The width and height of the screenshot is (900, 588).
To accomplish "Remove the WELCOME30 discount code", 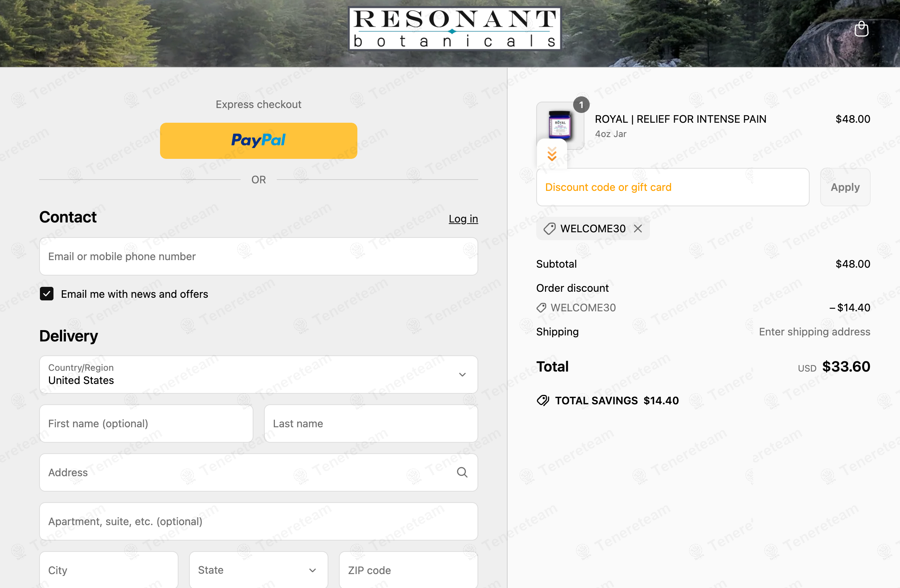I will [x=638, y=228].
